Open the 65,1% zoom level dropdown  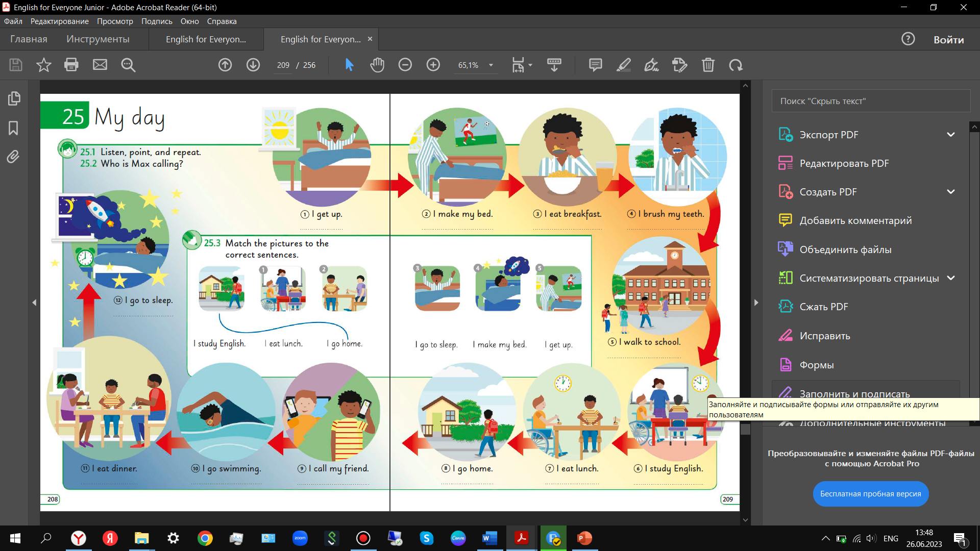[491, 65]
